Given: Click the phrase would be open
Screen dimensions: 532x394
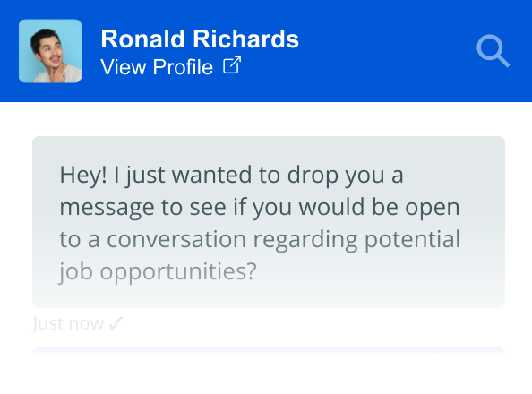Looking at the screenshot, I should tap(379, 208).
